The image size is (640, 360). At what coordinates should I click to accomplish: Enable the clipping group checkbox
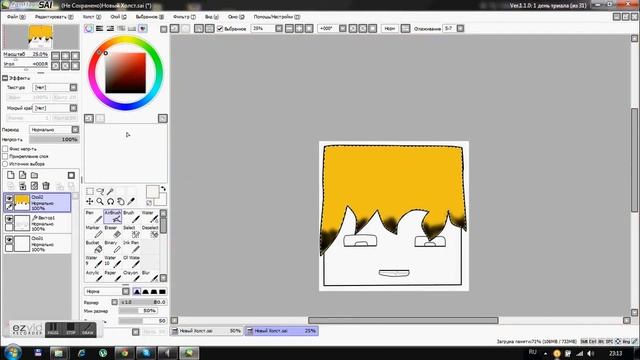5,156
